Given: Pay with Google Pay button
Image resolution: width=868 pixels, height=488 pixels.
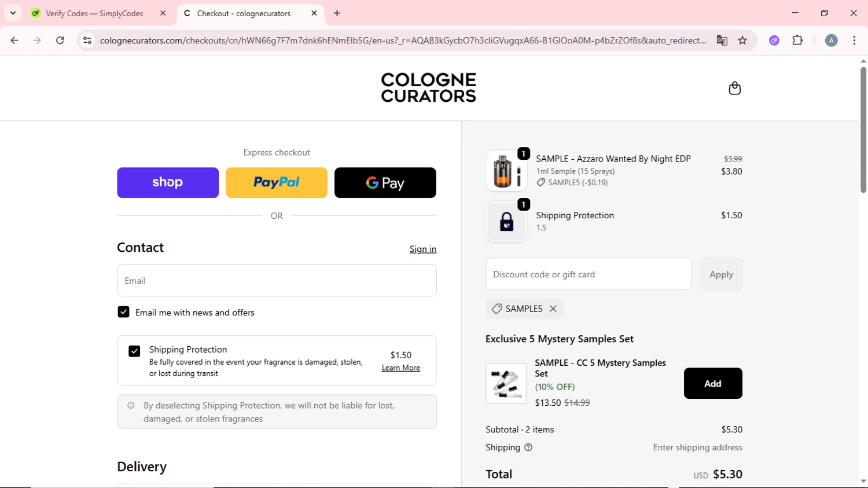Looking at the screenshot, I should pos(385,182).
